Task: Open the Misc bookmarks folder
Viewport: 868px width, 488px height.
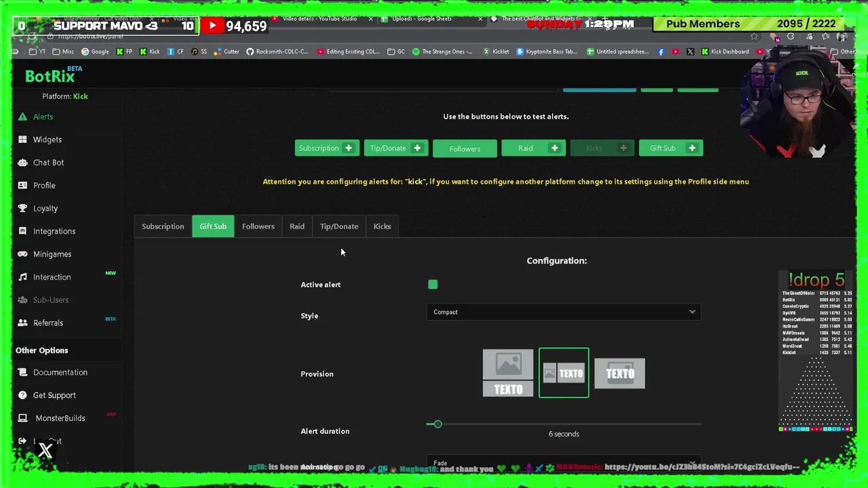Action: (x=63, y=52)
